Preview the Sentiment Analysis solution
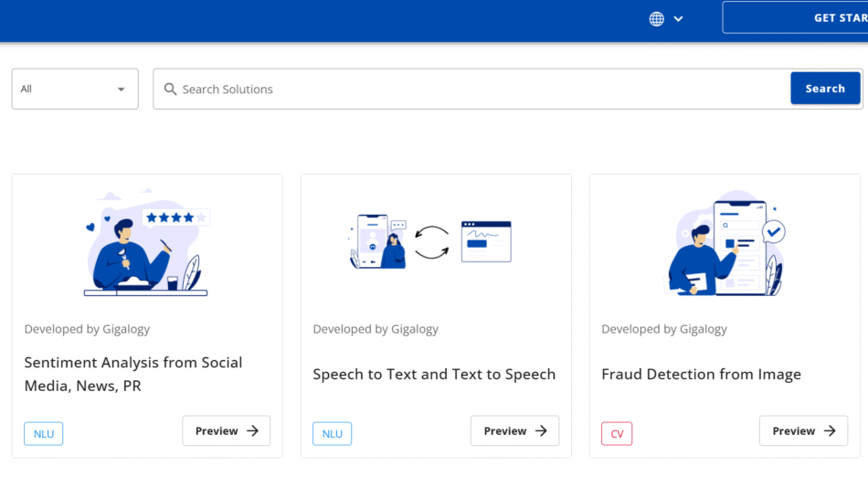 point(227,430)
